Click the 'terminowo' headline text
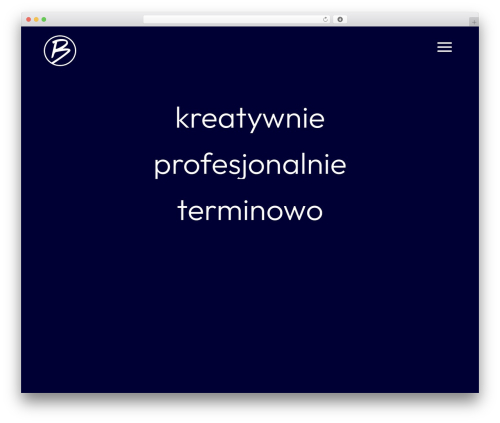 250,211
